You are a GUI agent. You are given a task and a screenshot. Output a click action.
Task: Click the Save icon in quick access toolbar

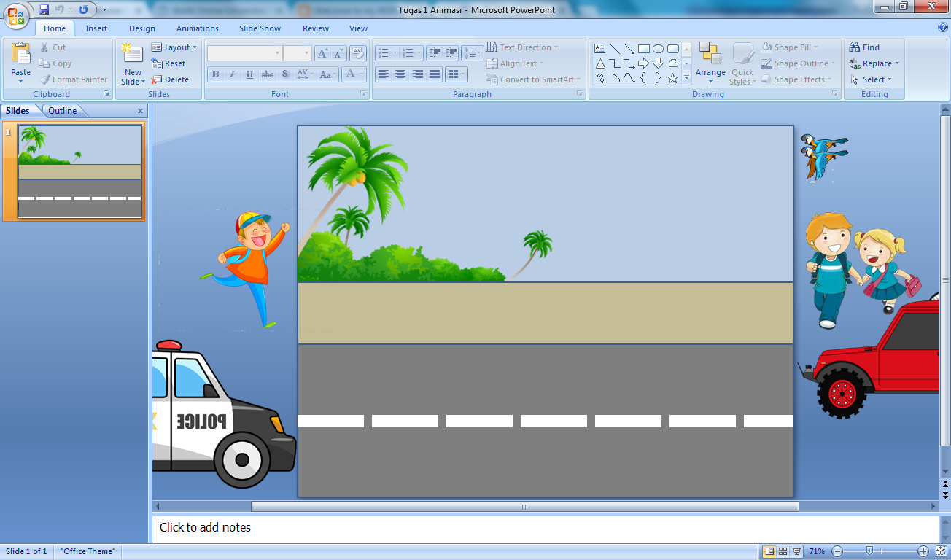44,9
